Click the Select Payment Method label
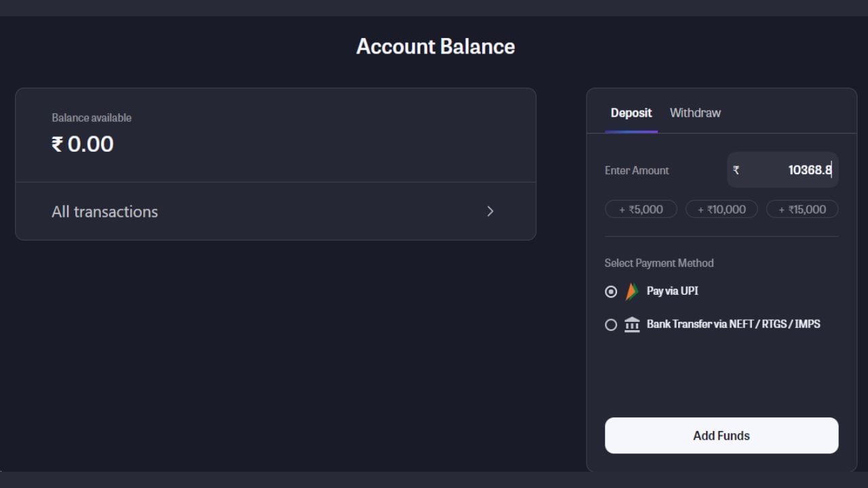 [659, 263]
